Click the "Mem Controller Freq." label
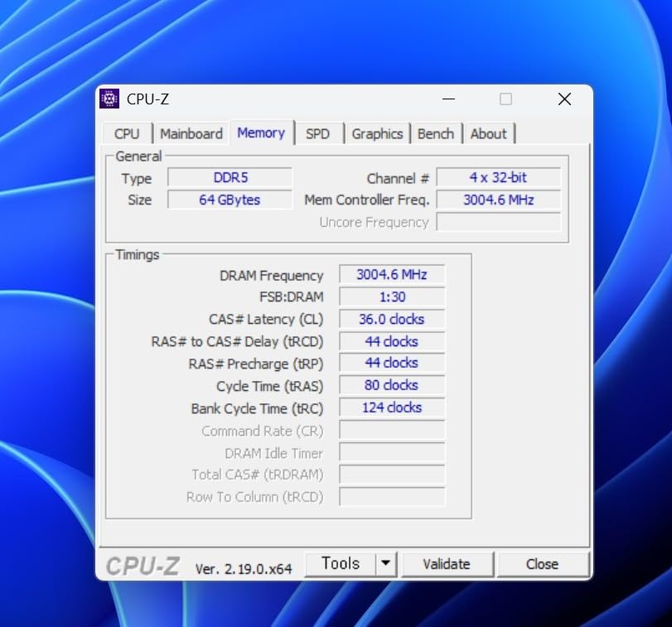This screenshot has width=672, height=627. (367, 200)
